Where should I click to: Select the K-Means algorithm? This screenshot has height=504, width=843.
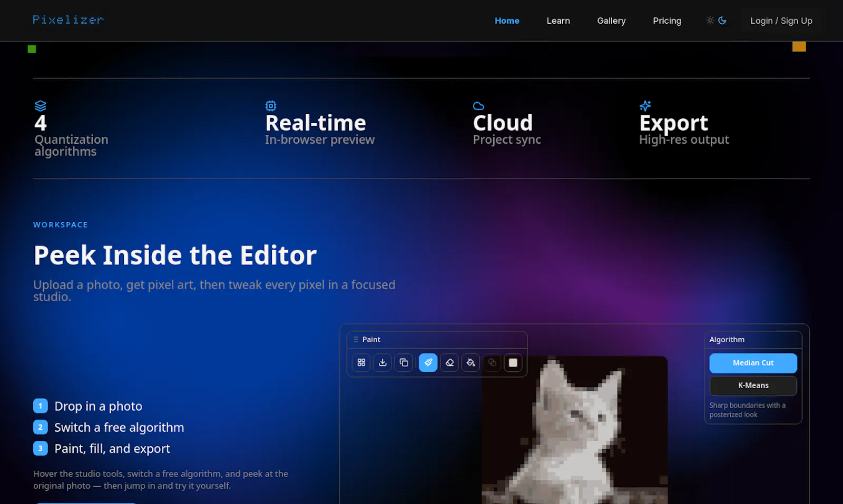click(753, 386)
